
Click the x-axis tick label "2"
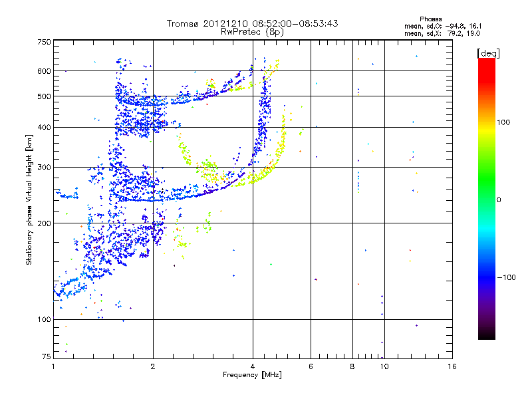tap(153, 366)
